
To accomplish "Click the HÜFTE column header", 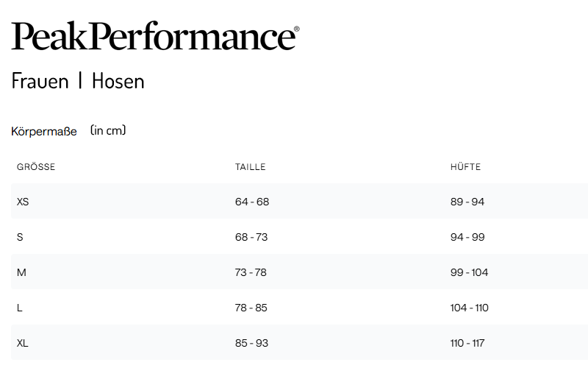I will (x=465, y=167).
